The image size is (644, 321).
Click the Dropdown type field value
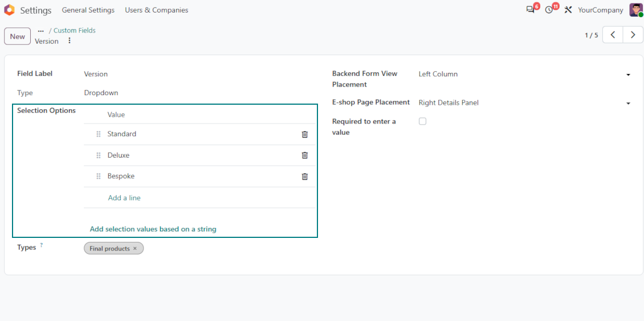click(x=101, y=93)
